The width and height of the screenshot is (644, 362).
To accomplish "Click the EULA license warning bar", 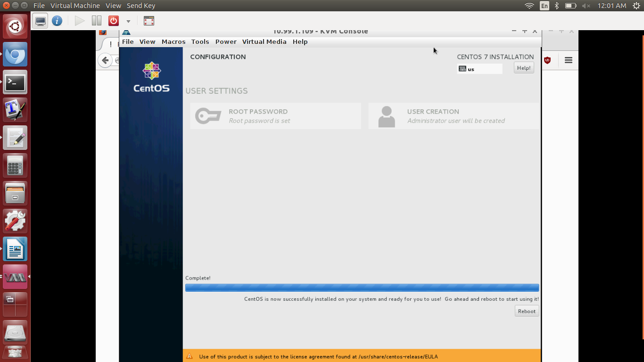I will click(362, 356).
